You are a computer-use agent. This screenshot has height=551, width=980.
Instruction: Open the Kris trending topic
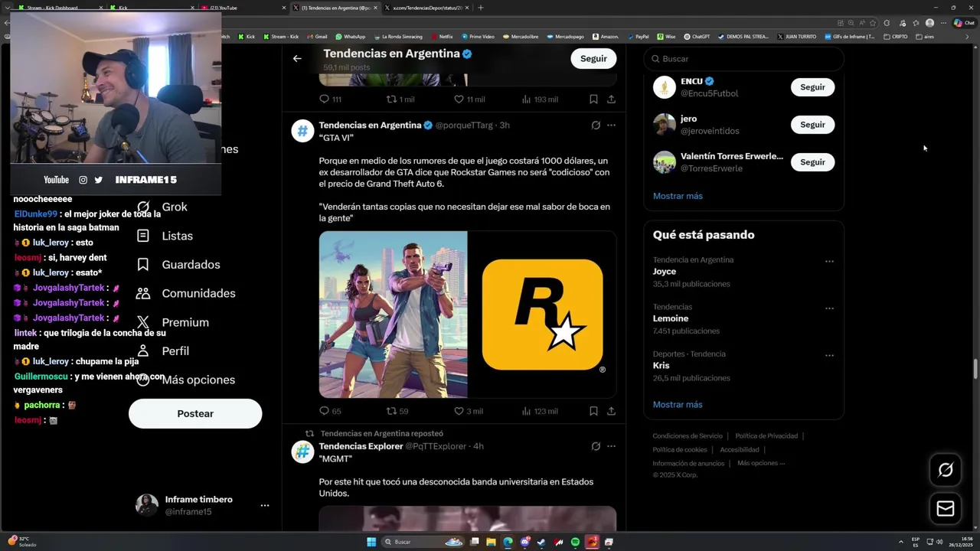[661, 366]
